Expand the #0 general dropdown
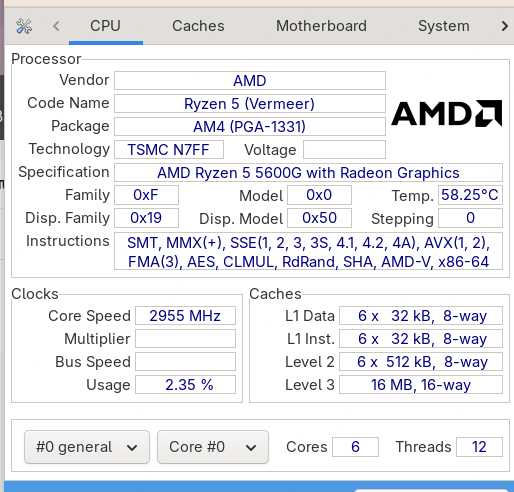 tap(87, 447)
